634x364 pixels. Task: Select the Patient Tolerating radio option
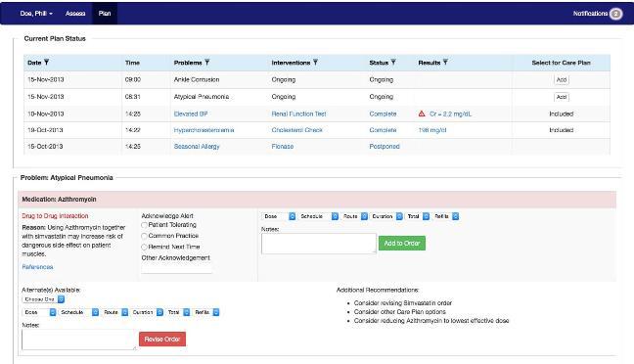144,225
